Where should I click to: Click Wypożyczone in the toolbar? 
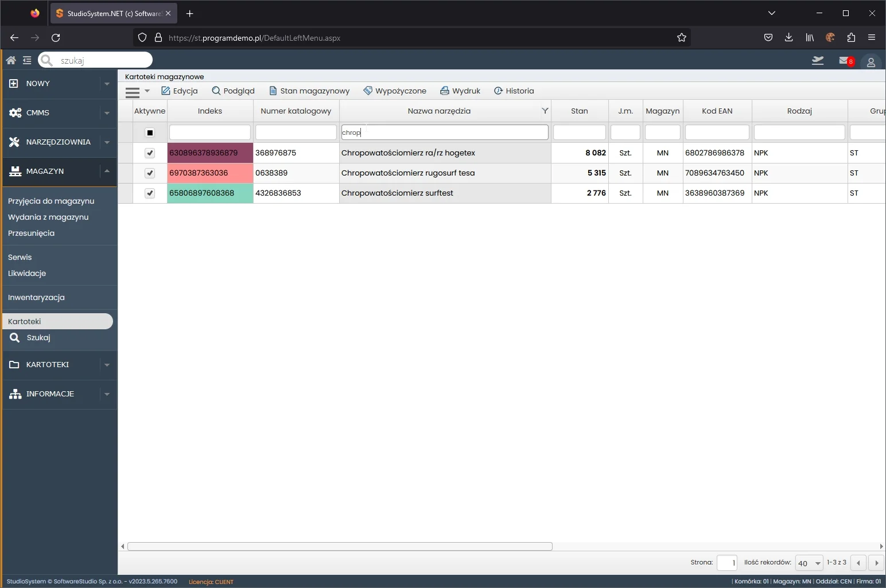click(395, 91)
